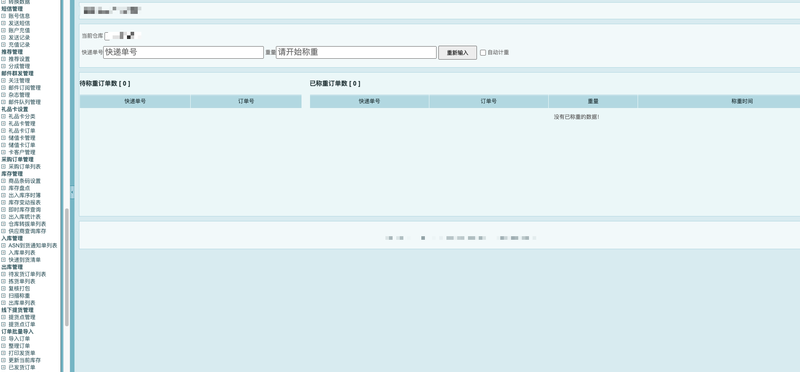Open 供应商查询库存 in the sidebar

click(x=27, y=231)
